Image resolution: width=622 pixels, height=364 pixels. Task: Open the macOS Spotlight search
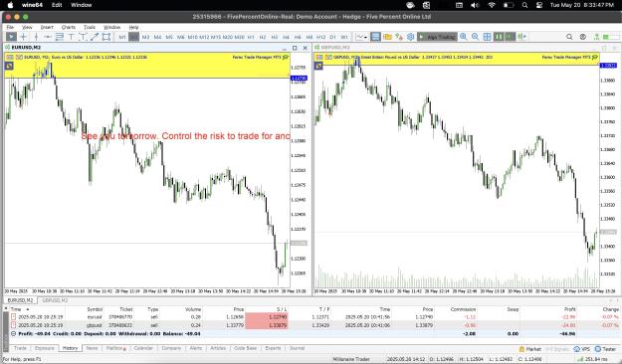tap(524, 5)
